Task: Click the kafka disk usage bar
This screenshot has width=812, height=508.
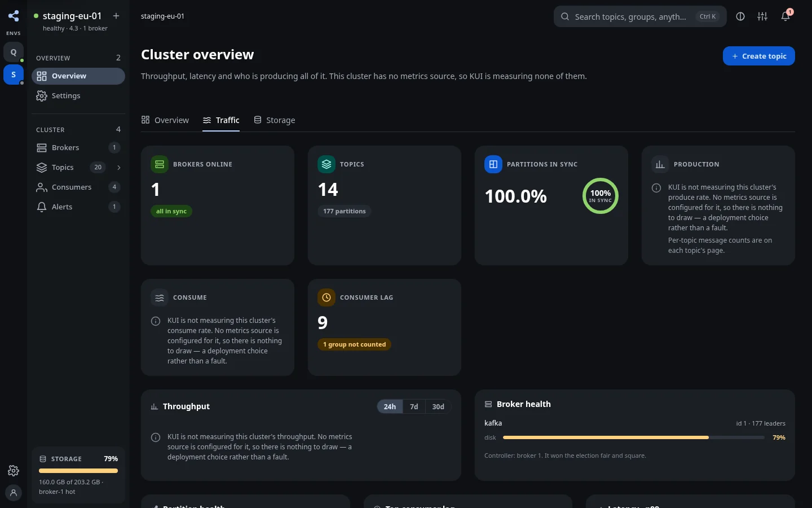Action: pos(634,437)
